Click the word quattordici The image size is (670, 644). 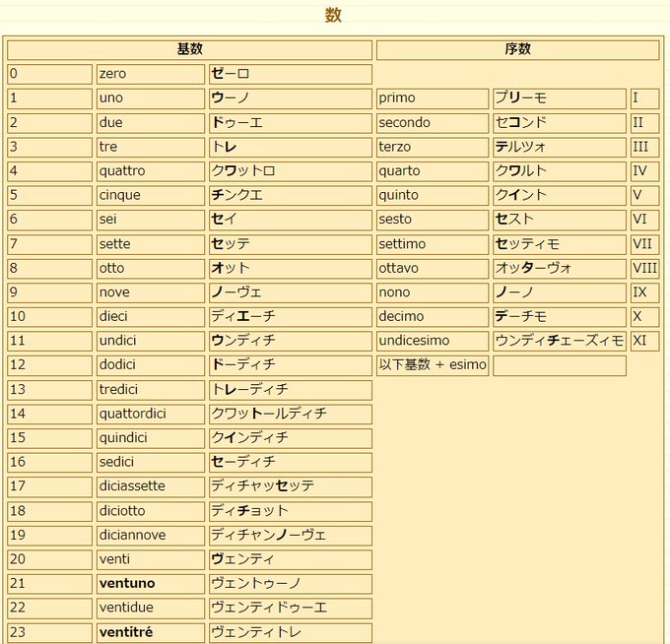(x=132, y=414)
